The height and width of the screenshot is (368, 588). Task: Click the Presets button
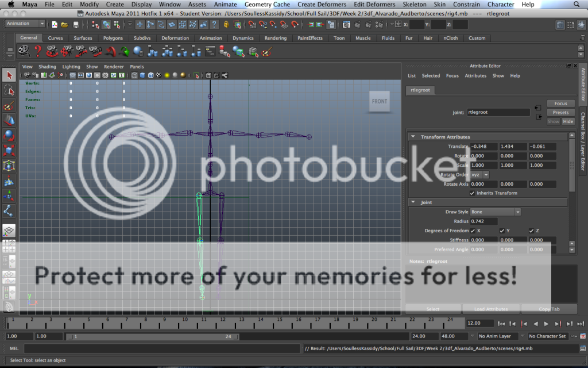560,113
